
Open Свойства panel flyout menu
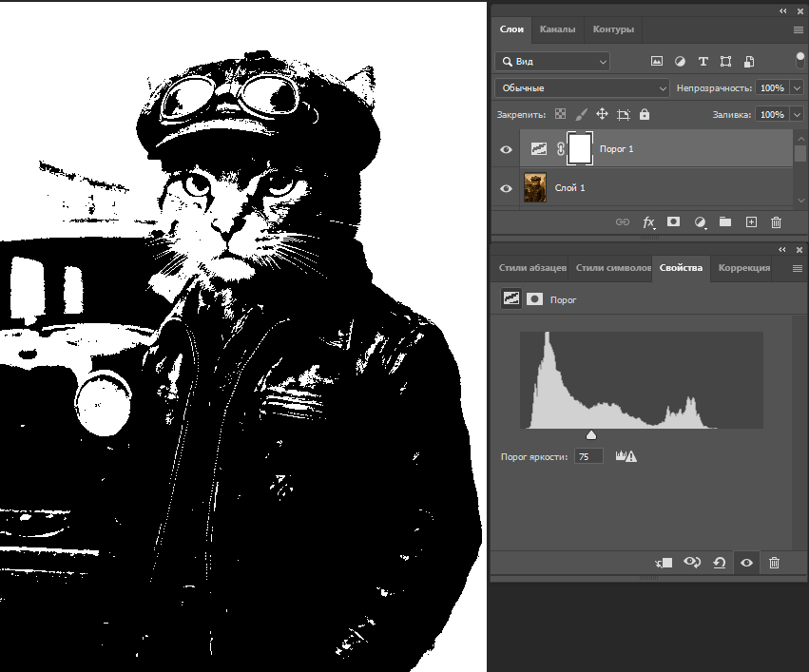[798, 268]
